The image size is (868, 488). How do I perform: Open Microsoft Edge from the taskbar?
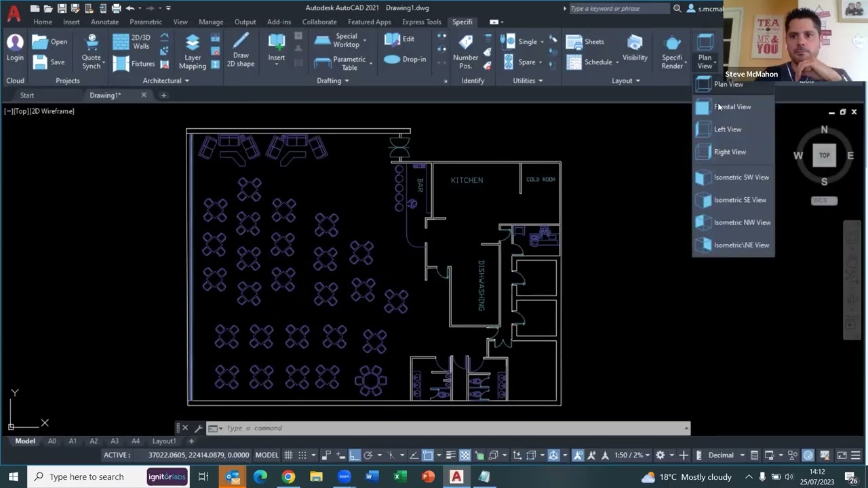[260, 476]
